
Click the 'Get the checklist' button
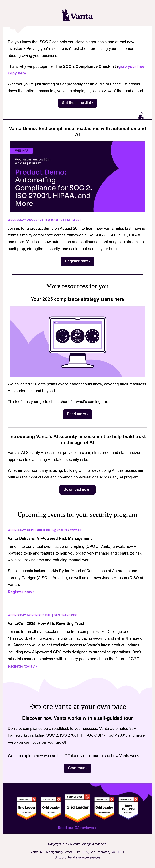[x=77, y=103]
